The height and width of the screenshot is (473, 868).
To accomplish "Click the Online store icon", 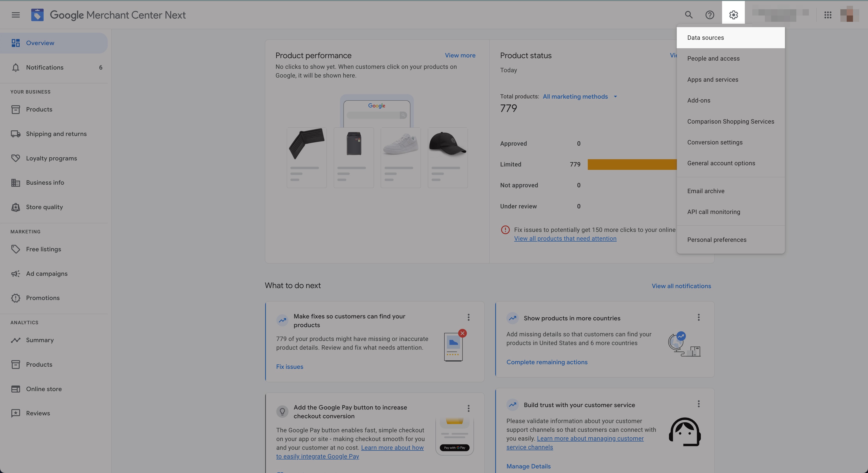I will coord(15,389).
